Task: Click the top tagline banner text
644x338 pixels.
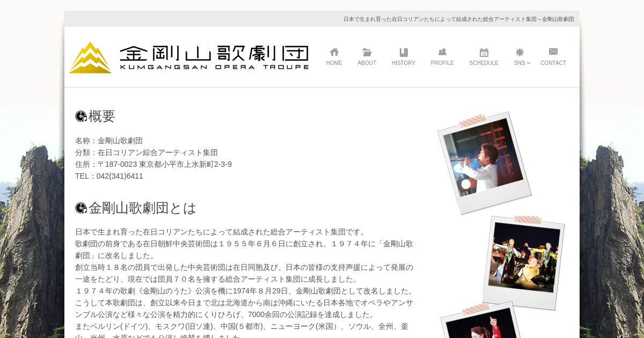Action: pos(459,19)
